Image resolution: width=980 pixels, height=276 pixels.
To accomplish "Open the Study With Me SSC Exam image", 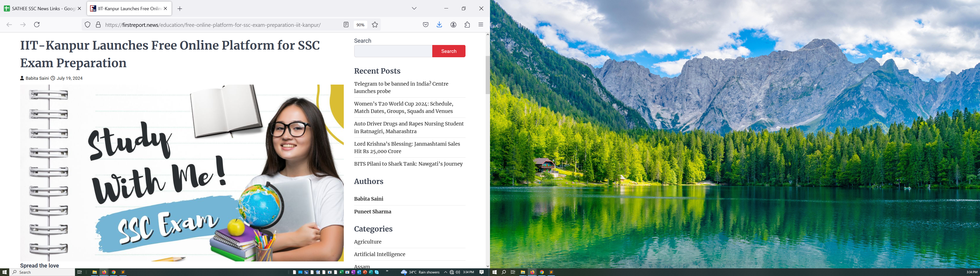I will point(182,173).
